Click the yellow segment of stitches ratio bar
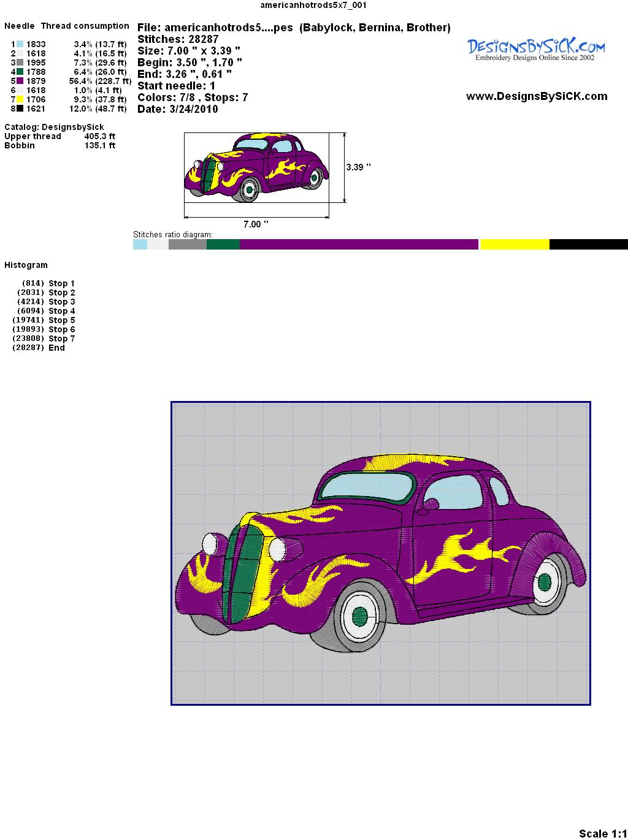The height and width of the screenshot is (840, 628). pyautogui.click(x=515, y=245)
